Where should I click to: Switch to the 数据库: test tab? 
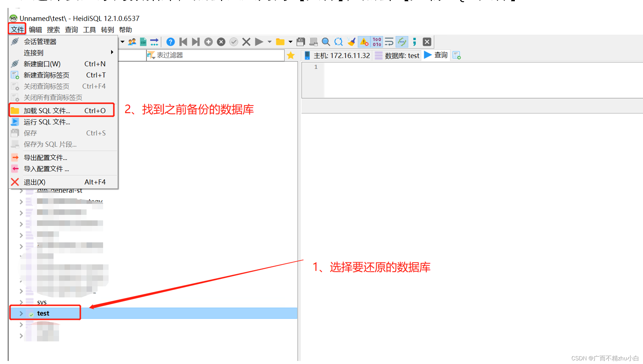tap(397, 55)
